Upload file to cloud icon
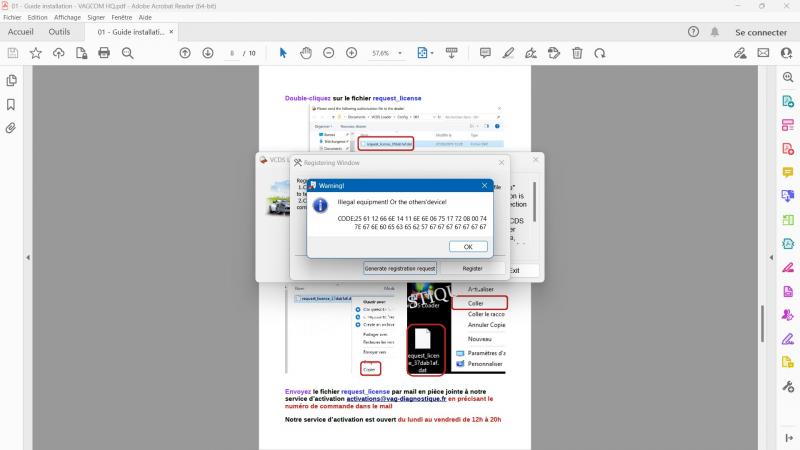Image resolution: width=800 pixels, height=450 pixels. (59, 53)
